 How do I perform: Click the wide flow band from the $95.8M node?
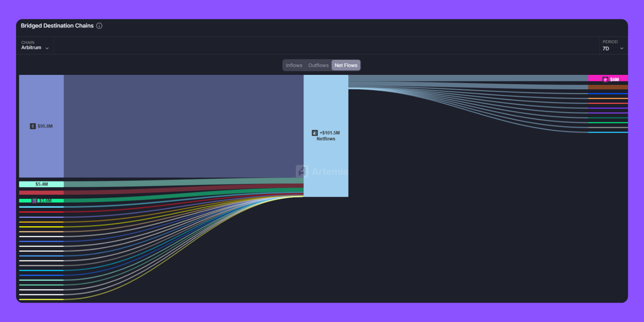[183, 126]
